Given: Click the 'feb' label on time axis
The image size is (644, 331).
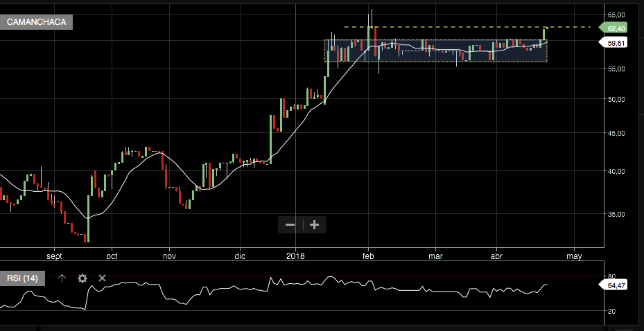Looking at the screenshot, I should pyautogui.click(x=369, y=256).
